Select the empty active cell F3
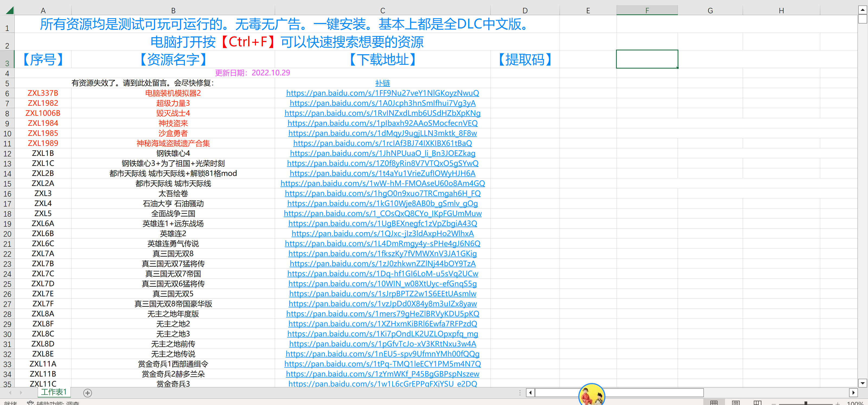The image size is (868, 405). click(x=647, y=59)
